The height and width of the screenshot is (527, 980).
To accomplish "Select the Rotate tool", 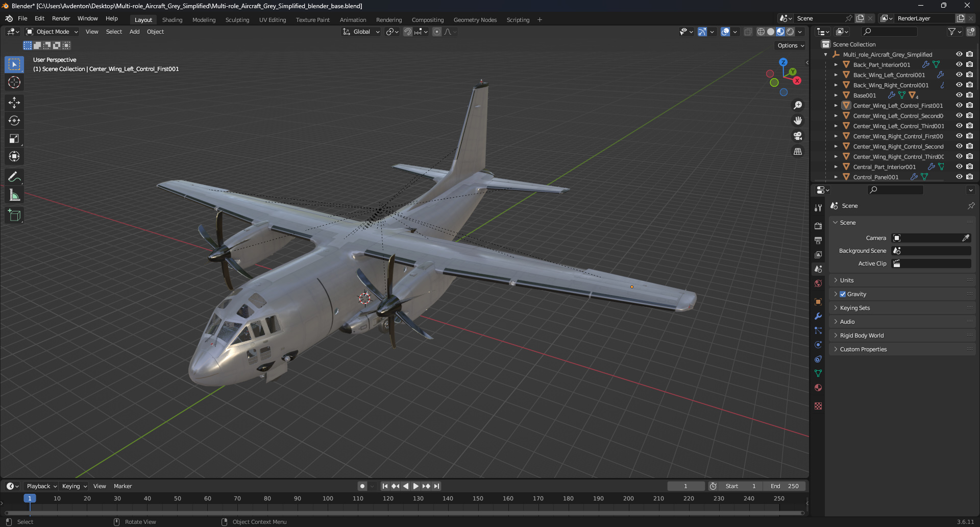I will pos(14,121).
